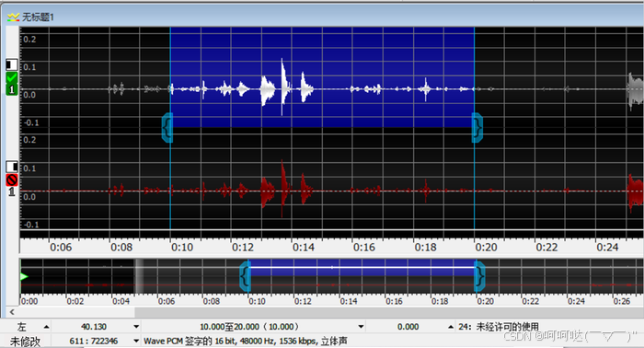This screenshot has width=644, height=348.
Task: Open the 10.000至20.000 selection dropdown
Action: pos(361,327)
